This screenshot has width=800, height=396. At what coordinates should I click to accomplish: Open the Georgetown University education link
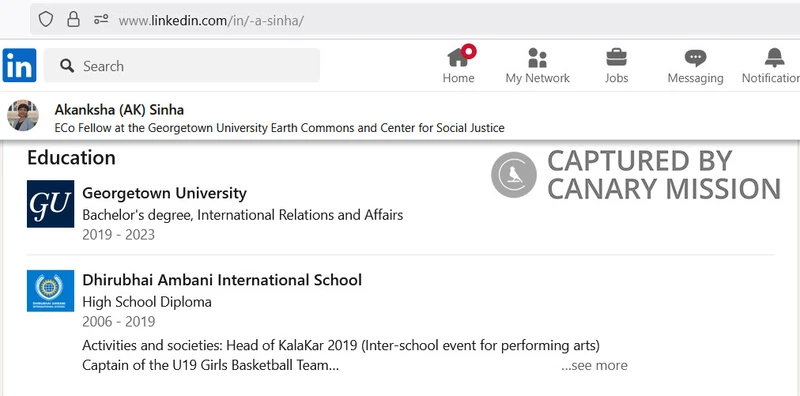coord(164,193)
